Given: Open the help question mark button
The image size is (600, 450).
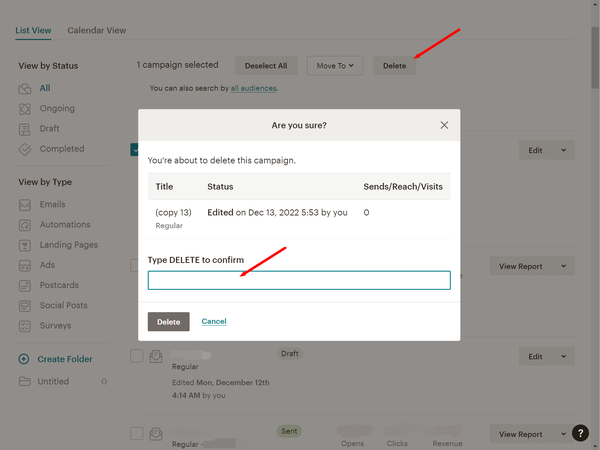Looking at the screenshot, I should click(582, 433).
